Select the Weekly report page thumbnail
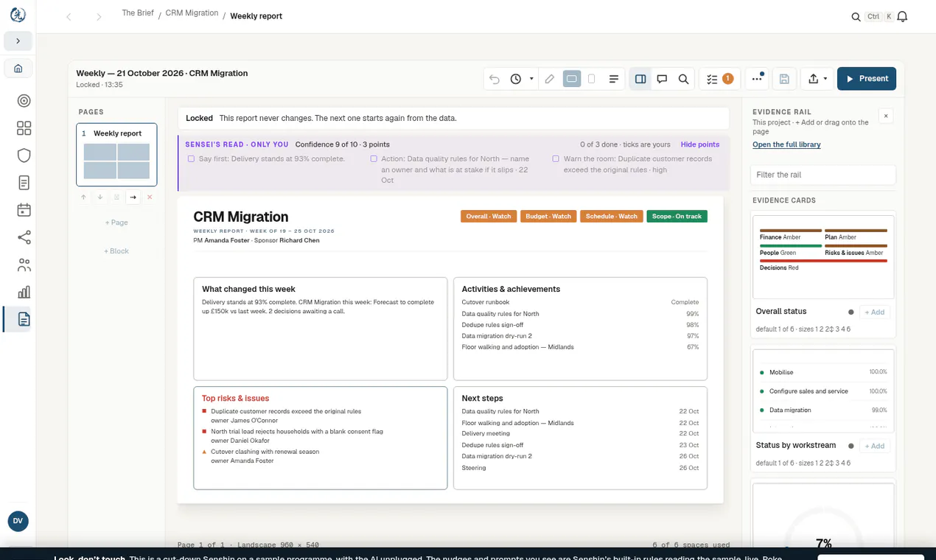Viewport: 936px width, 560px height. [116, 154]
